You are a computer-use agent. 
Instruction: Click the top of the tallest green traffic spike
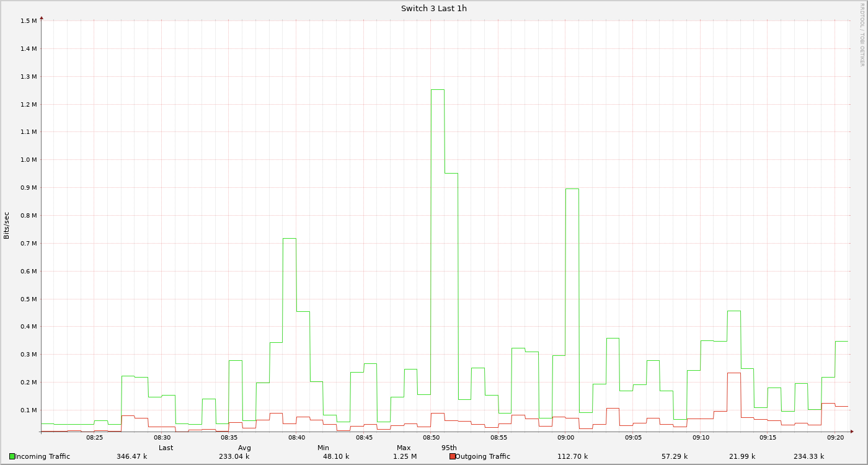(438, 90)
